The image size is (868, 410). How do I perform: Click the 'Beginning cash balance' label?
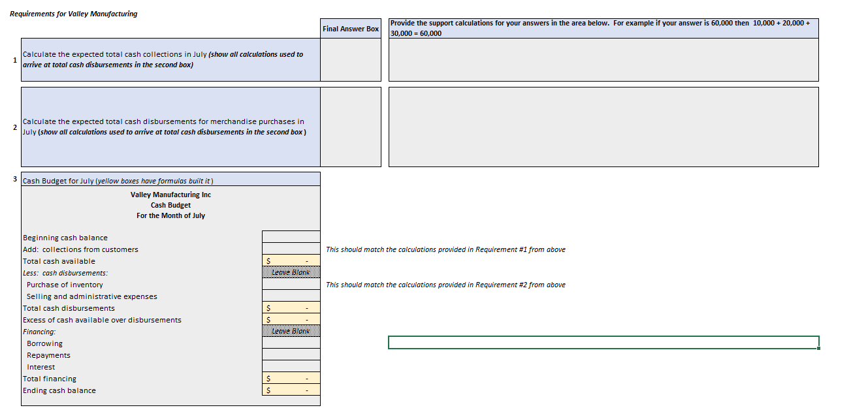[65, 238]
